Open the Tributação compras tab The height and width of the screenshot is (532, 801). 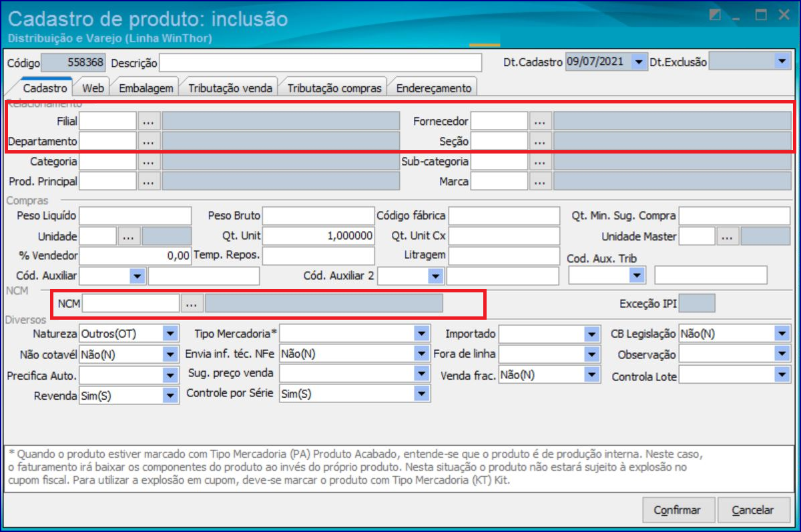point(334,87)
